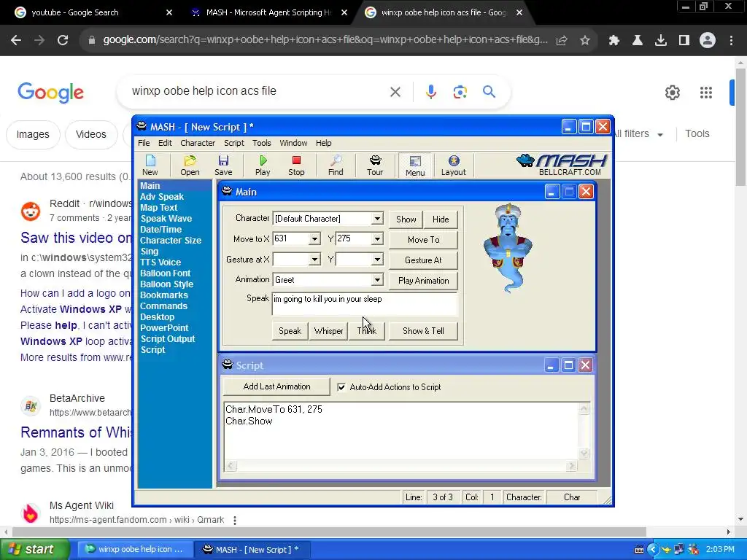Open Google quick settings gear icon
The image size is (747, 560).
[x=672, y=93]
